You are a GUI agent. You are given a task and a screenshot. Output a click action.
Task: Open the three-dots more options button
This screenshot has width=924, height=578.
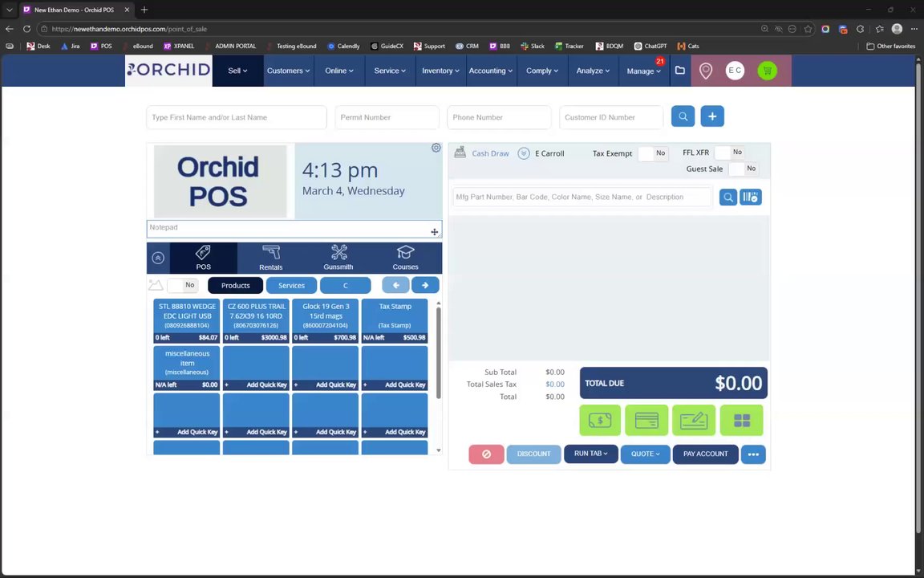point(753,454)
